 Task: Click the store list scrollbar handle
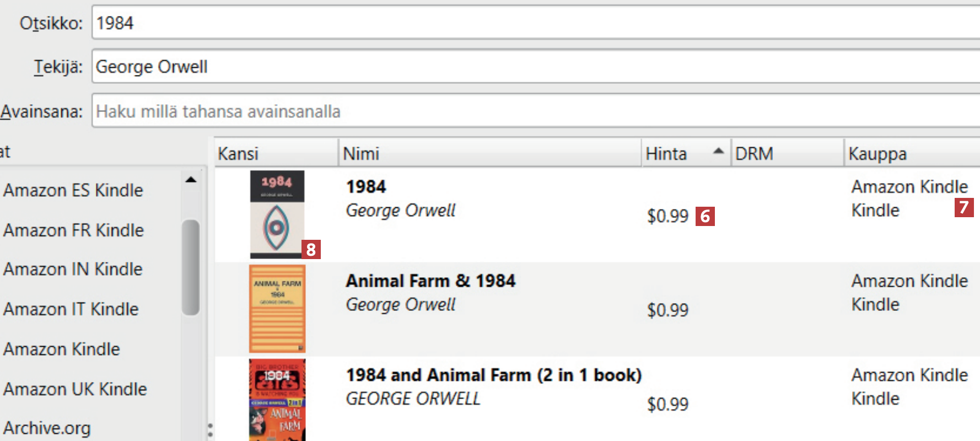tap(191, 267)
